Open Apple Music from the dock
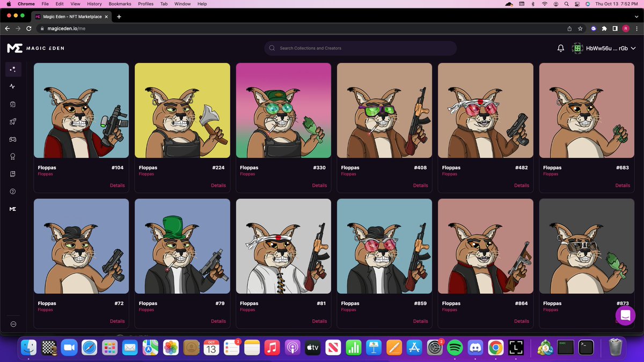Image resolution: width=644 pixels, height=362 pixels. (x=272, y=348)
